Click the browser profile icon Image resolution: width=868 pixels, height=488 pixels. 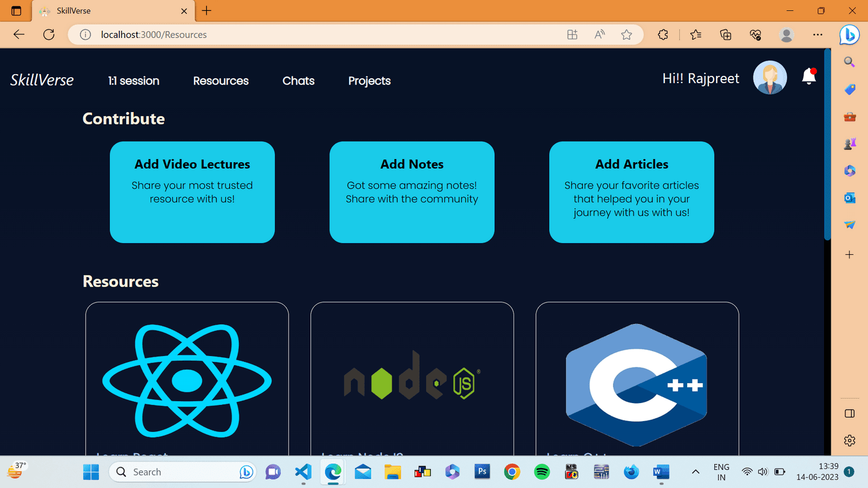[x=786, y=34]
